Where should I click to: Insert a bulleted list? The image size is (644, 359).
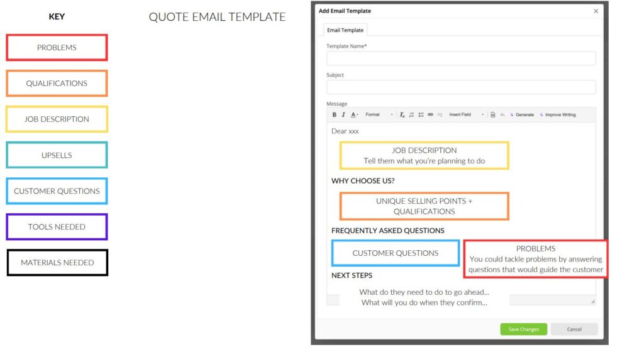(x=421, y=114)
